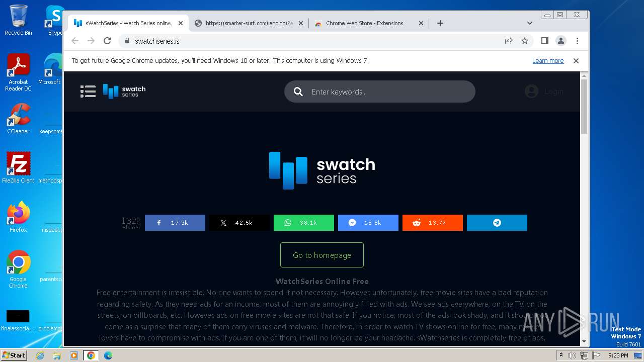Share on Reddit button showing 13.7k

433,223
